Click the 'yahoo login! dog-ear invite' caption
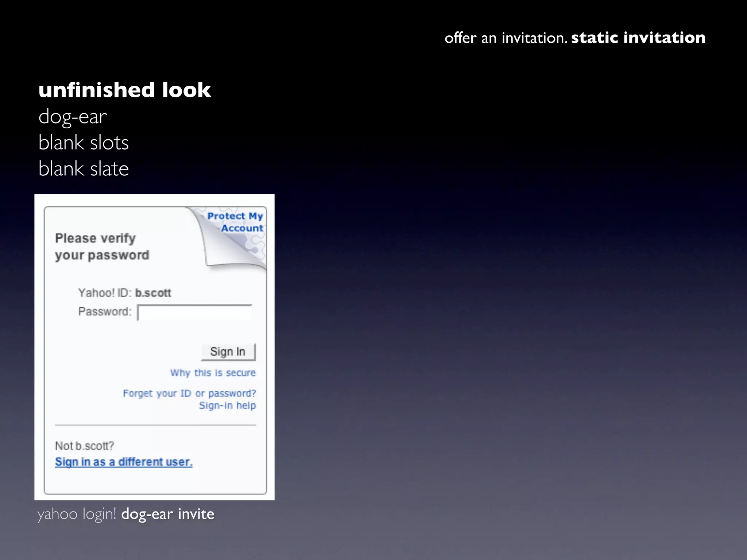The height and width of the screenshot is (560, 747). [126, 514]
